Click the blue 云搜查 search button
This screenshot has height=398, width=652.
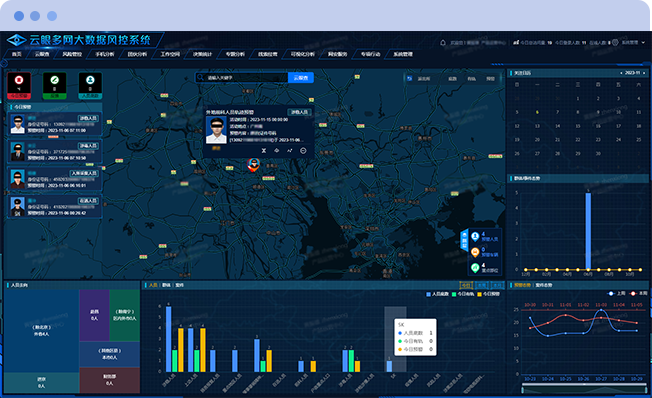[x=301, y=78]
